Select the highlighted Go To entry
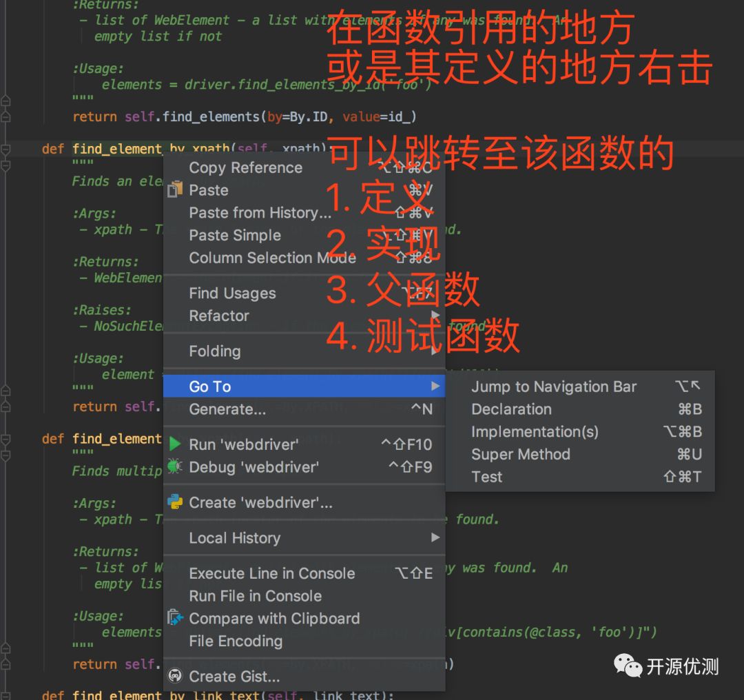 (304, 387)
